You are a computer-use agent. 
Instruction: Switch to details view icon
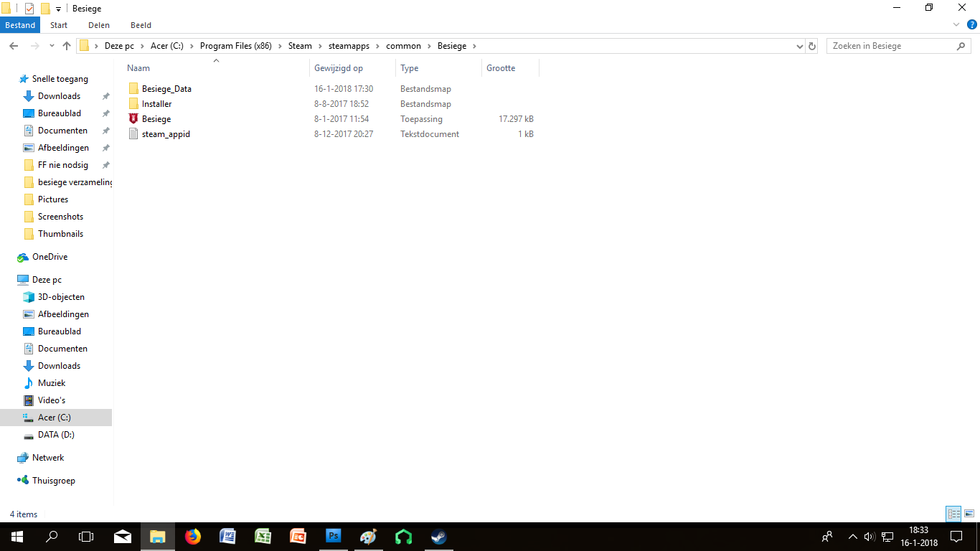tap(953, 514)
